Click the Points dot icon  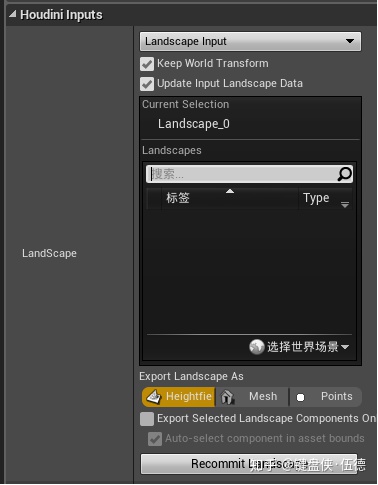300,397
